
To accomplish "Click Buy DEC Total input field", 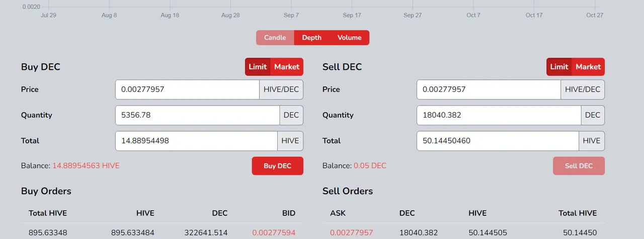I will [196, 141].
